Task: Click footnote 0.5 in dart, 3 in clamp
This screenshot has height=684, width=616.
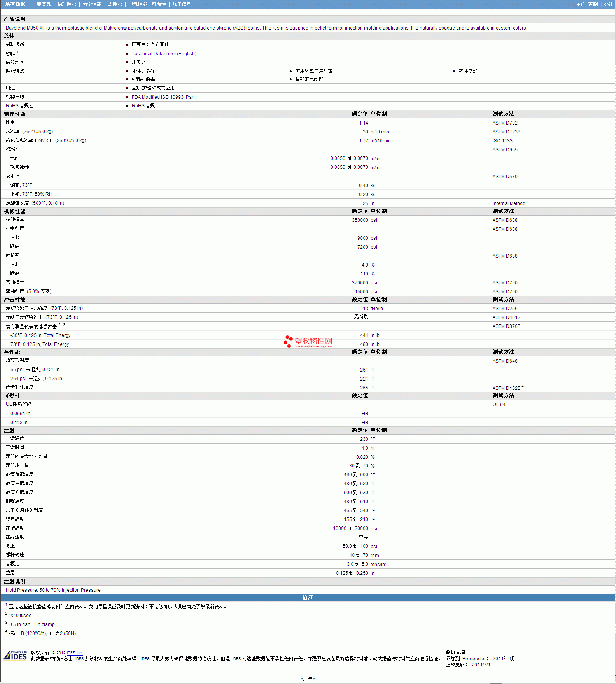Action: [32, 624]
